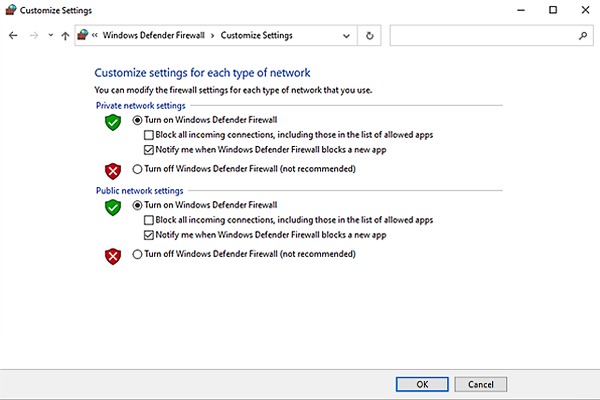Viewport: 600px width, 400px height.
Task: Go back with the back arrow
Action: 13,36
